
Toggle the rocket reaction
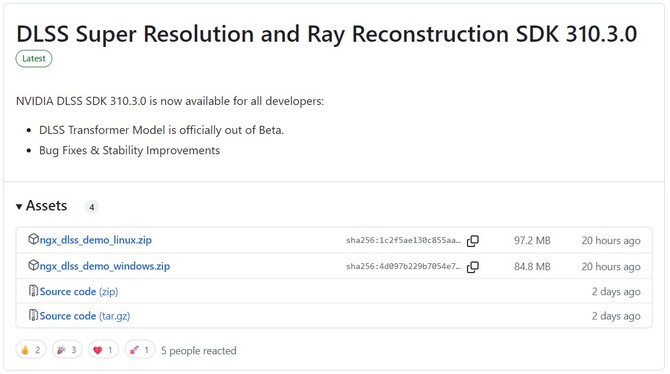tap(140, 350)
